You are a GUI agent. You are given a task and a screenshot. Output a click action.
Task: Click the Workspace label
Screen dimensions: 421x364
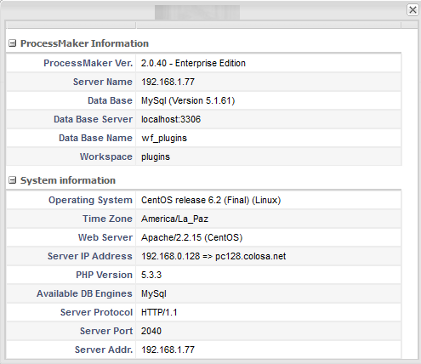coord(106,157)
